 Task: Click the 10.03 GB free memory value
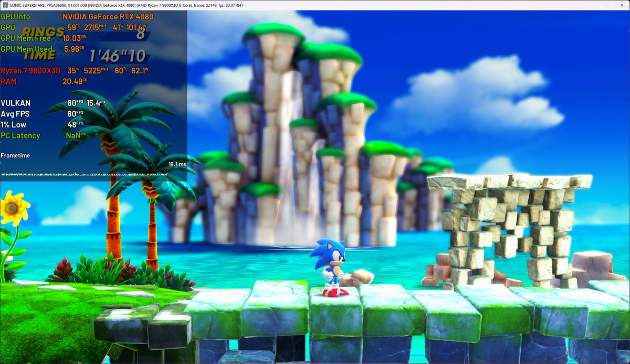tap(74, 38)
